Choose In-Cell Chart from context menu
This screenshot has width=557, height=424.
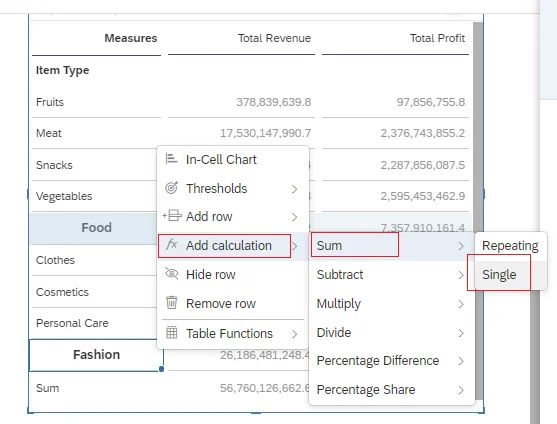[x=233, y=159]
